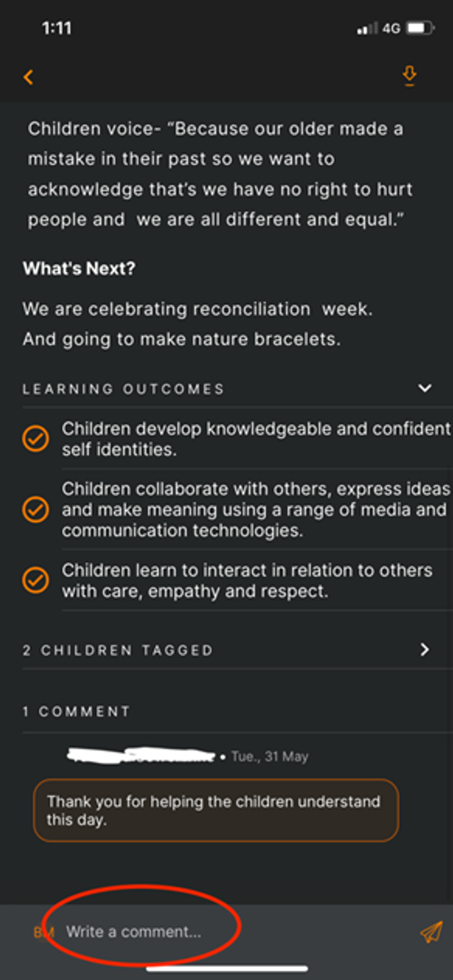Tap the signal strength bars
453x980 pixels.
[x=367, y=29]
